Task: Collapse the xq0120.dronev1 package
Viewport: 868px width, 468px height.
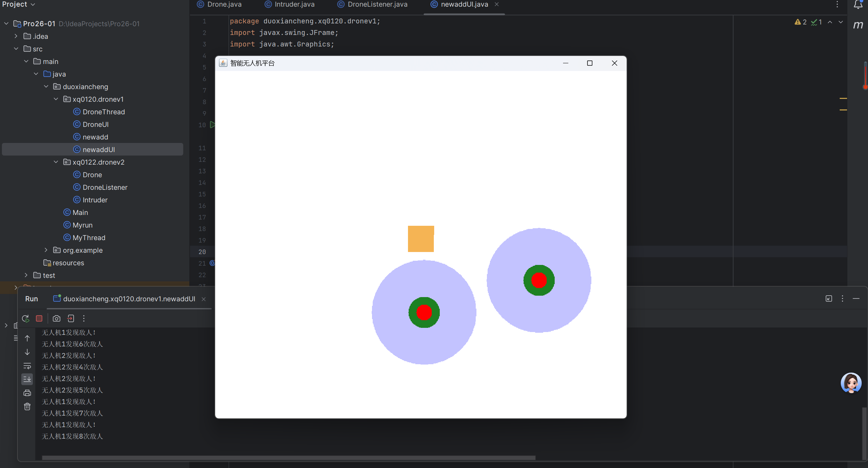Action: tap(56, 99)
